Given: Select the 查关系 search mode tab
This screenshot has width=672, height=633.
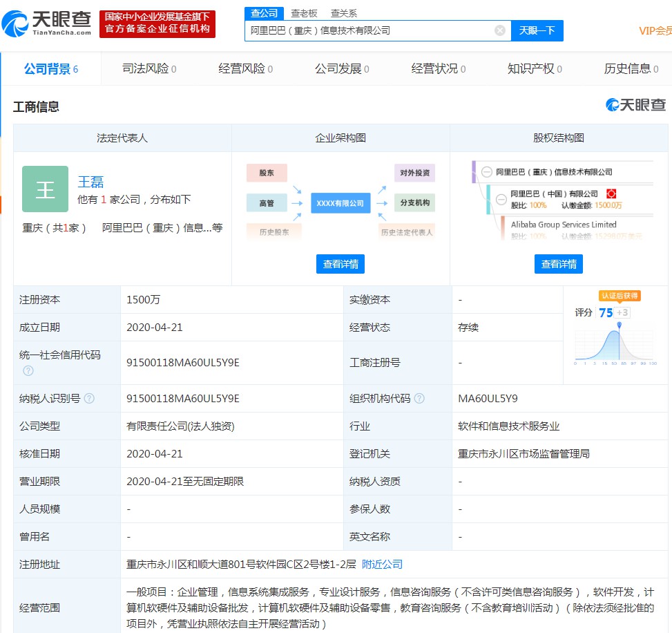Looking at the screenshot, I should [x=344, y=13].
